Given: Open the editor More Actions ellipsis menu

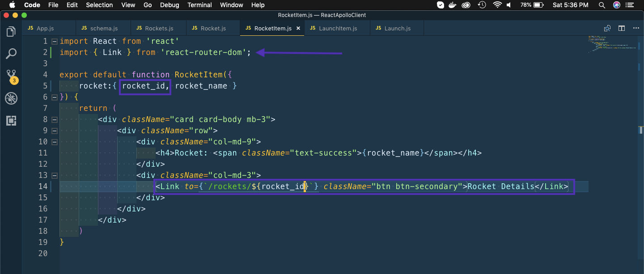Looking at the screenshot, I should pyautogui.click(x=636, y=28).
